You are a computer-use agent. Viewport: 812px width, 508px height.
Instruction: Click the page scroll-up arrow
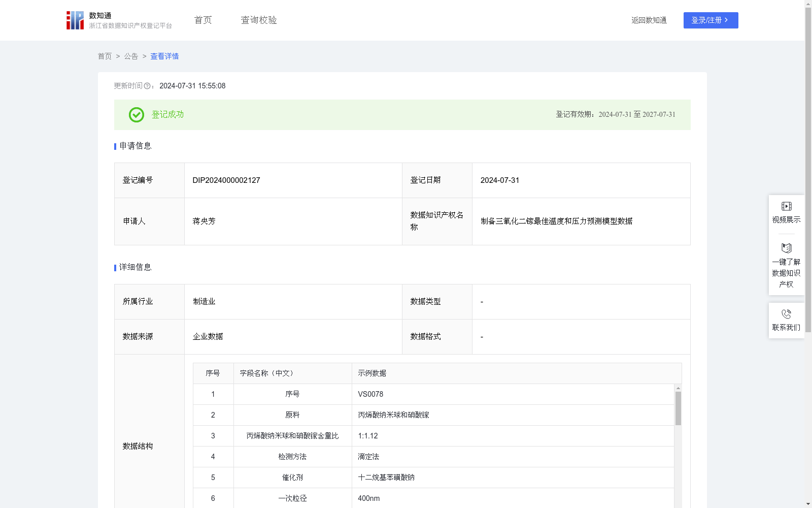(x=808, y=4)
